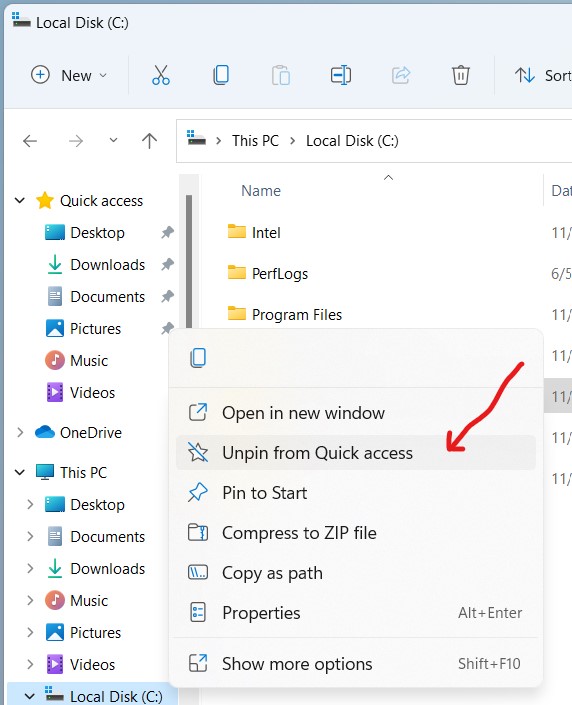Expand Desktop under This PC
The height and width of the screenshot is (705, 572).
[30, 504]
